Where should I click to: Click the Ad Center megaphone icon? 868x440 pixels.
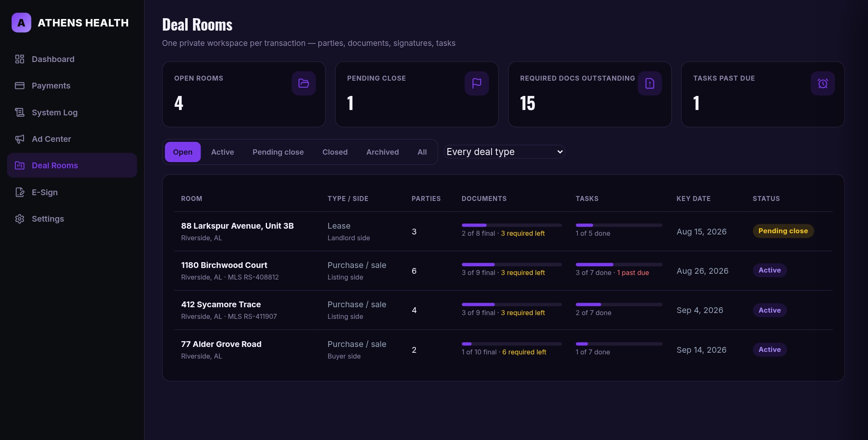[x=19, y=139]
